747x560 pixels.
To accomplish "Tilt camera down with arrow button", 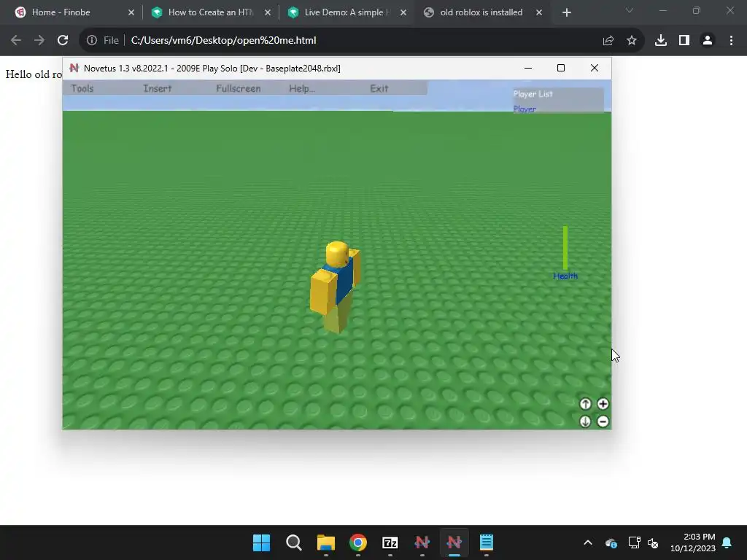I will (586, 421).
